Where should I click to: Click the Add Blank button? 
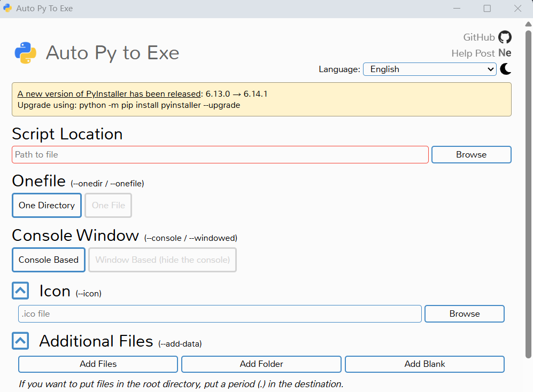tap(424, 364)
